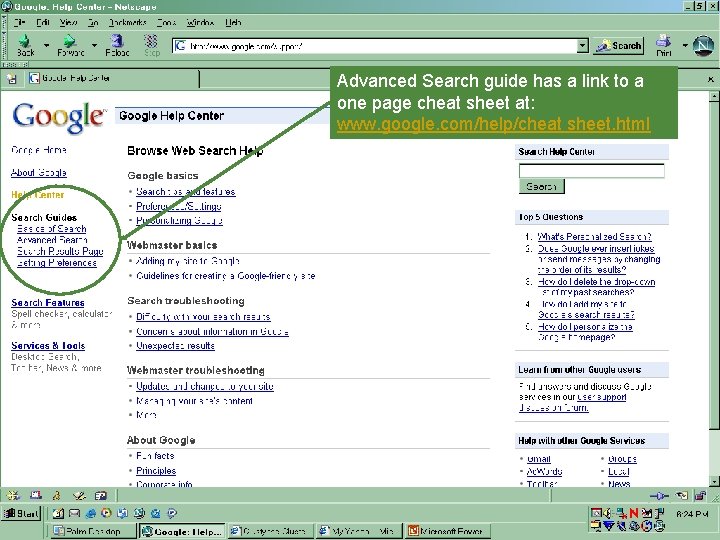Viewport: 720px width, 540px height.
Task: Click the red Netscape N tray icon
Action: (634, 513)
